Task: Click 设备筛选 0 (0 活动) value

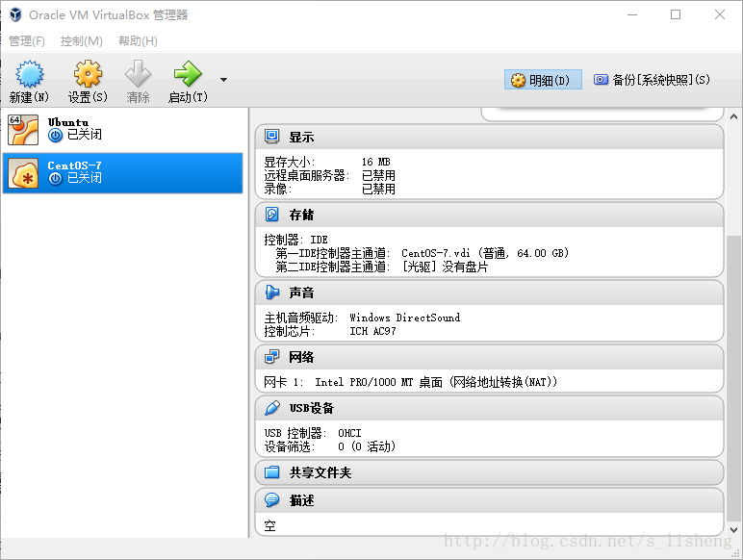Action: click(x=367, y=446)
